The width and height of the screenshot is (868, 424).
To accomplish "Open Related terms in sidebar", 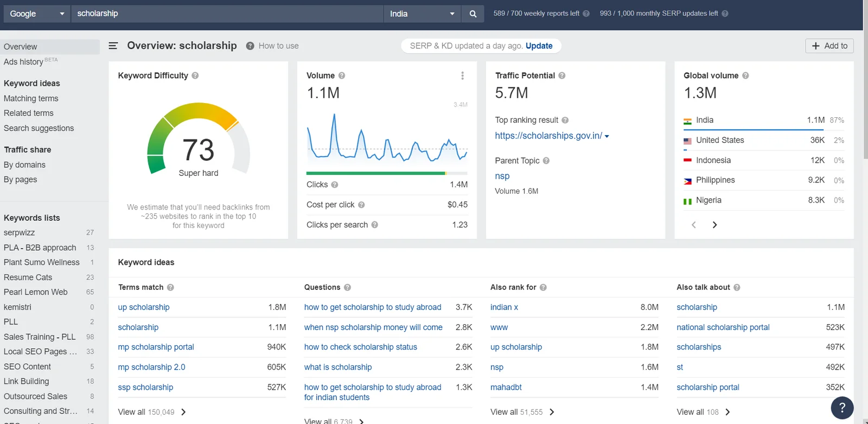I will 29,113.
